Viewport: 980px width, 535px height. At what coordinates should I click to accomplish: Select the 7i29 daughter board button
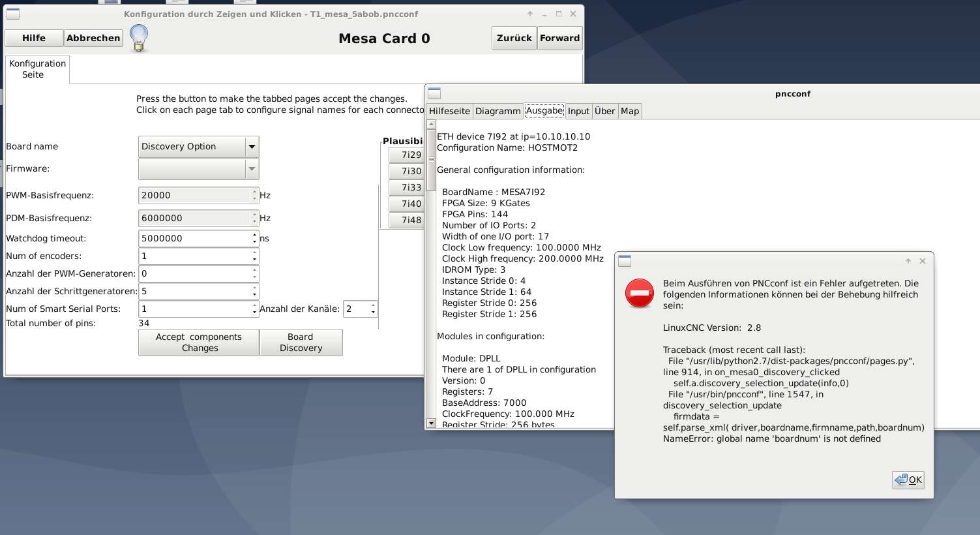tap(406, 155)
